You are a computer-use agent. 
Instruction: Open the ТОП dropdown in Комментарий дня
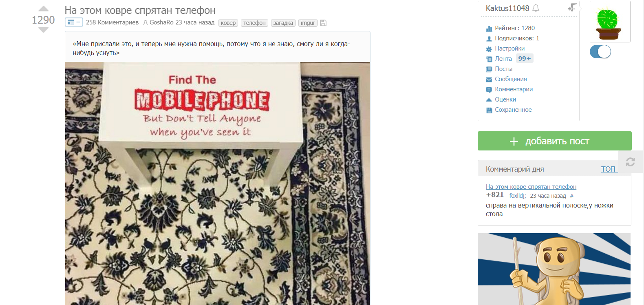[609, 169]
